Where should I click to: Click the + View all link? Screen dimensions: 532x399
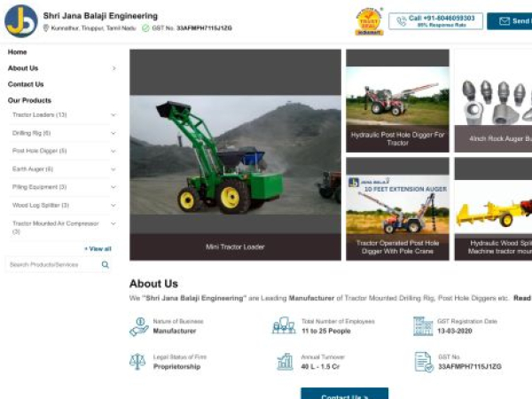[x=98, y=248]
